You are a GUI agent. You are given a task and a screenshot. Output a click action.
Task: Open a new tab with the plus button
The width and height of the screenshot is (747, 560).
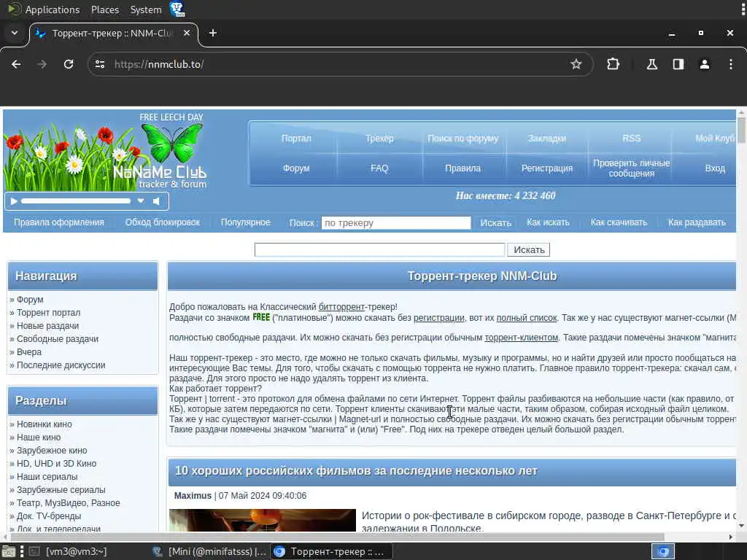pos(213,33)
